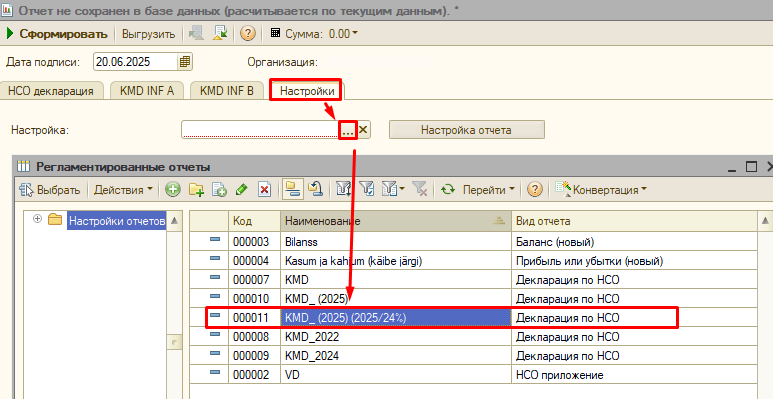This screenshot has width=773, height=399.
Task: Select the Bilanss row
Action: (x=473, y=242)
